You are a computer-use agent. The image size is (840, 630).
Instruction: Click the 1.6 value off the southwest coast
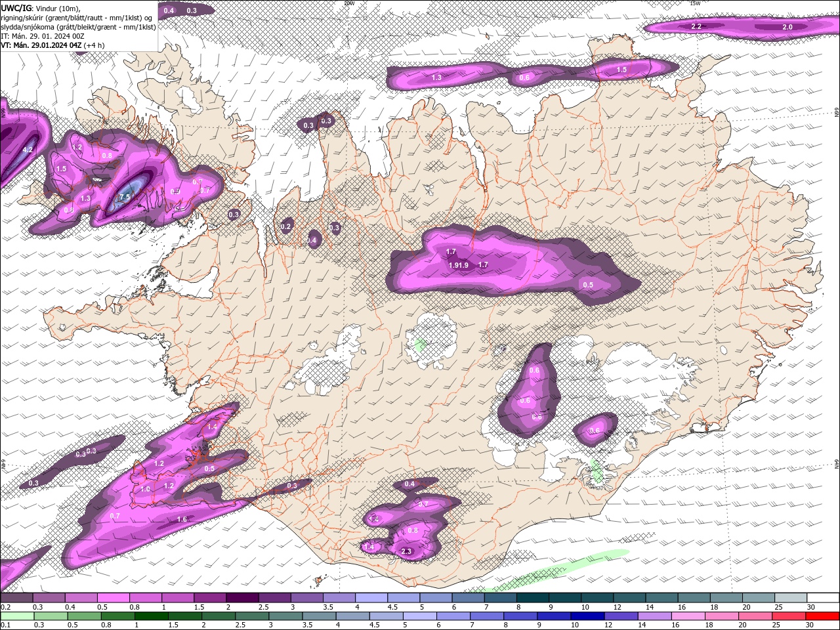tap(182, 519)
